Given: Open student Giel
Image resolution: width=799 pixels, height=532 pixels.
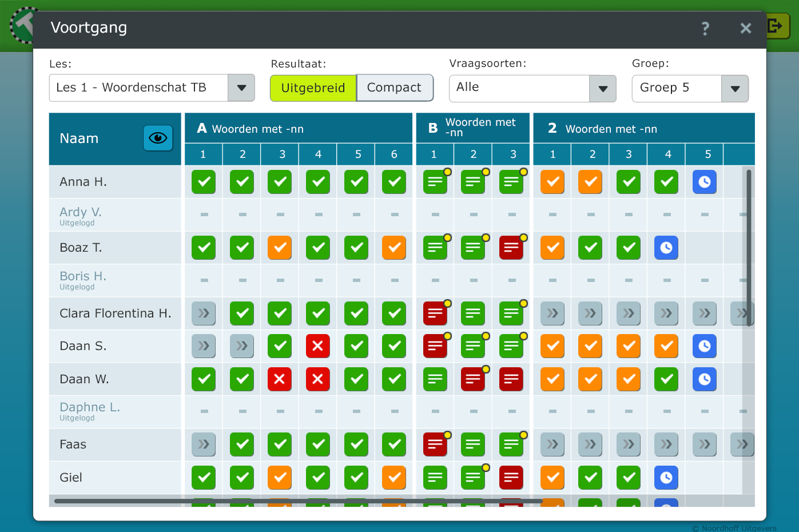Looking at the screenshot, I should [x=71, y=478].
